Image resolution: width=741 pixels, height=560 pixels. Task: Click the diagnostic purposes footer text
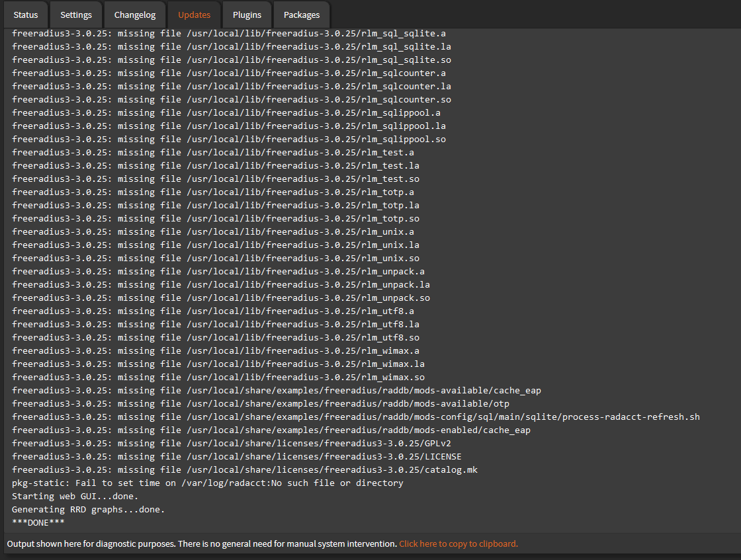click(198, 543)
